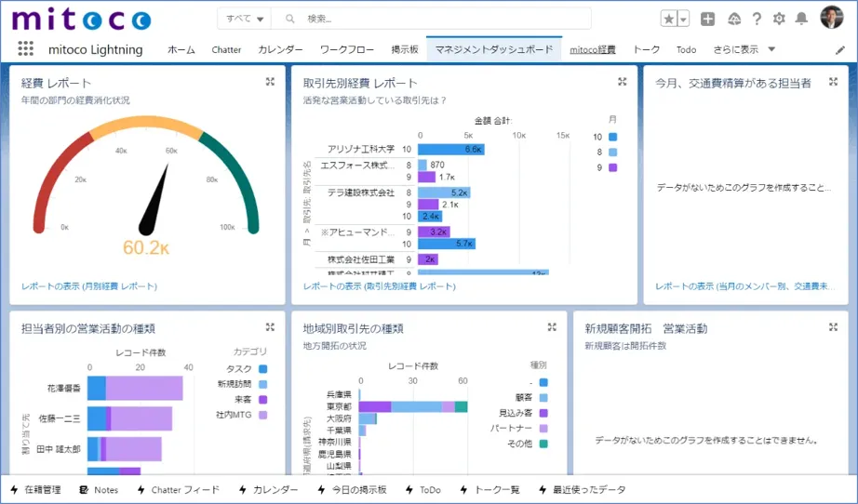Open the 在籍管理 utility bar item
858x504 pixels.
pos(35,490)
